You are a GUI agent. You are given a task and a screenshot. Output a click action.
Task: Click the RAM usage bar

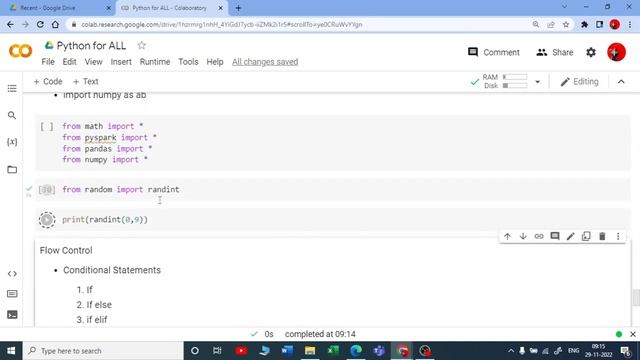pyautogui.click(x=515, y=77)
